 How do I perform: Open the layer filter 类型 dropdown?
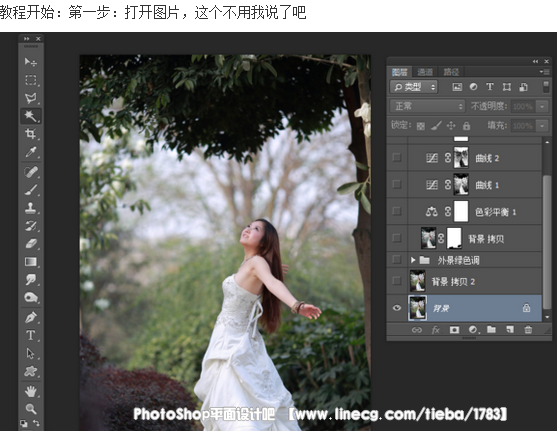[x=414, y=87]
